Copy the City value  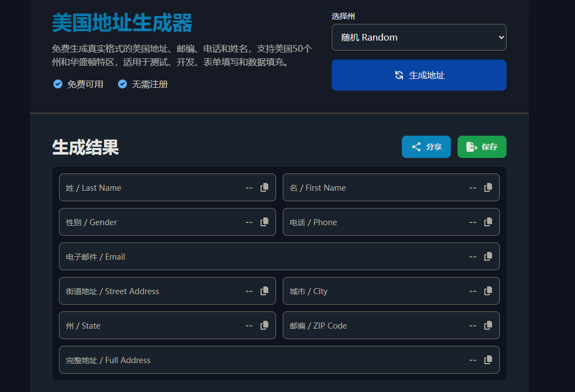[488, 291]
